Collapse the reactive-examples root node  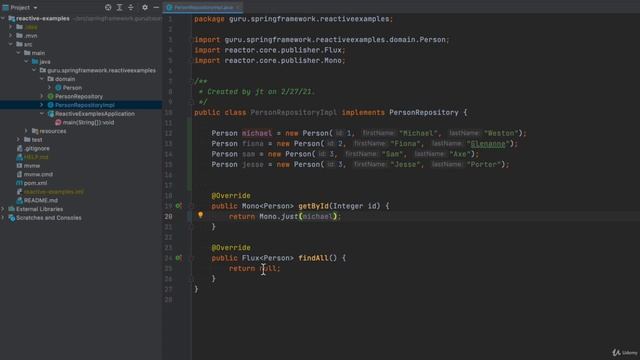coord(3,18)
